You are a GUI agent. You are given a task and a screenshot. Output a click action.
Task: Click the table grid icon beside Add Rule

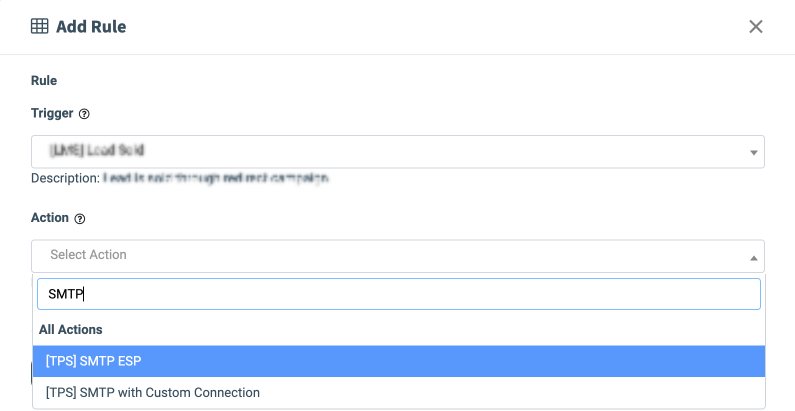click(x=40, y=27)
